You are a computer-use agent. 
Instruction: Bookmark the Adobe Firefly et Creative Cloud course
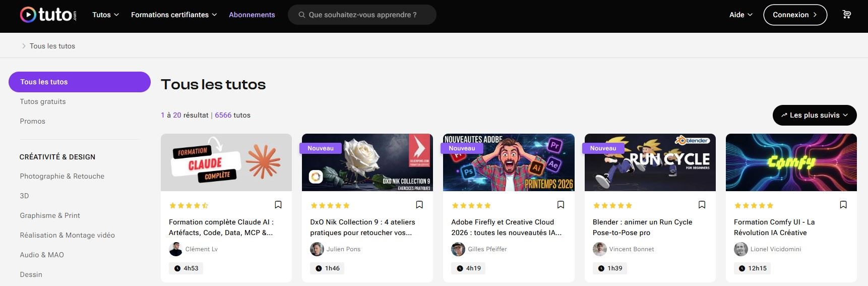[x=561, y=205]
